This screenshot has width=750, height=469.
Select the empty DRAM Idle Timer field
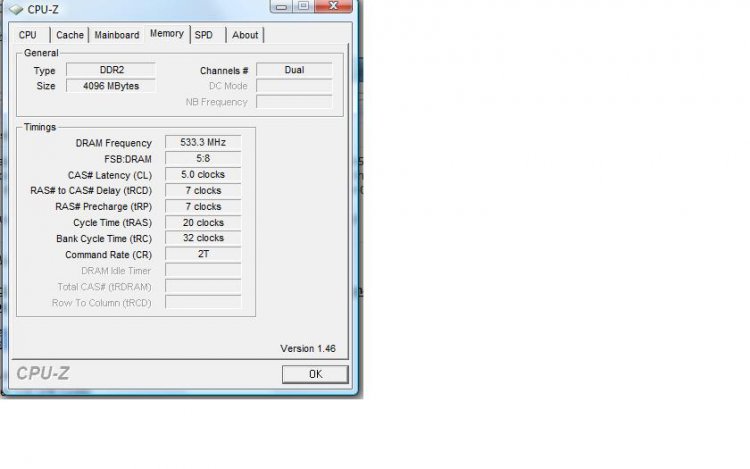(x=203, y=270)
